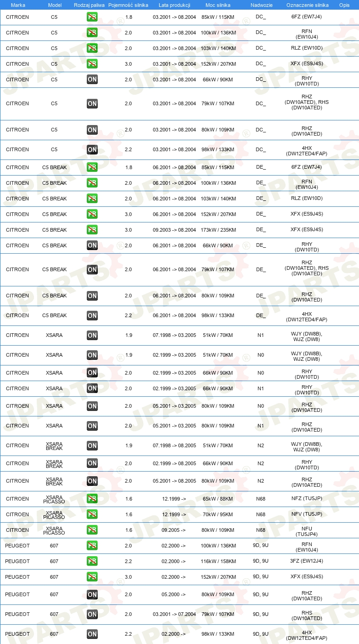Click the Lata produkcji column header

174,5
